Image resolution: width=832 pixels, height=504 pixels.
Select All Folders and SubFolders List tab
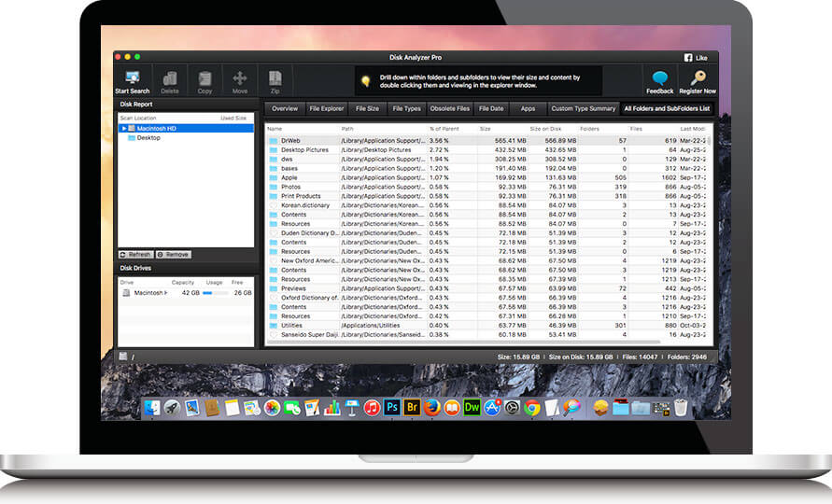click(x=667, y=109)
